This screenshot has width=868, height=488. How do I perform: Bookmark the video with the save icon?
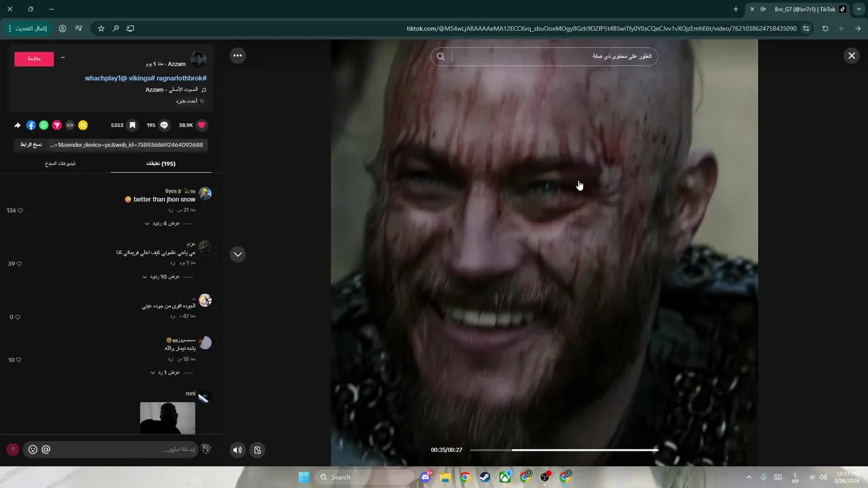(x=132, y=125)
